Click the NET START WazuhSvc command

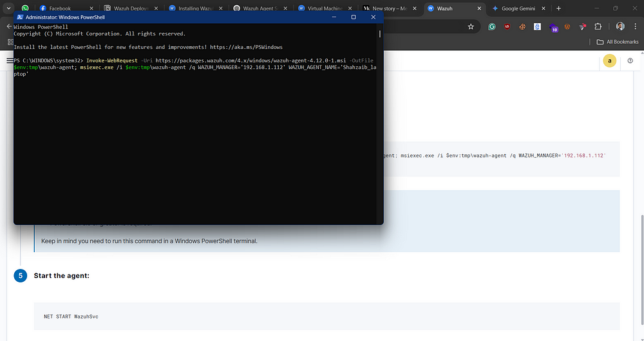[x=71, y=317]
